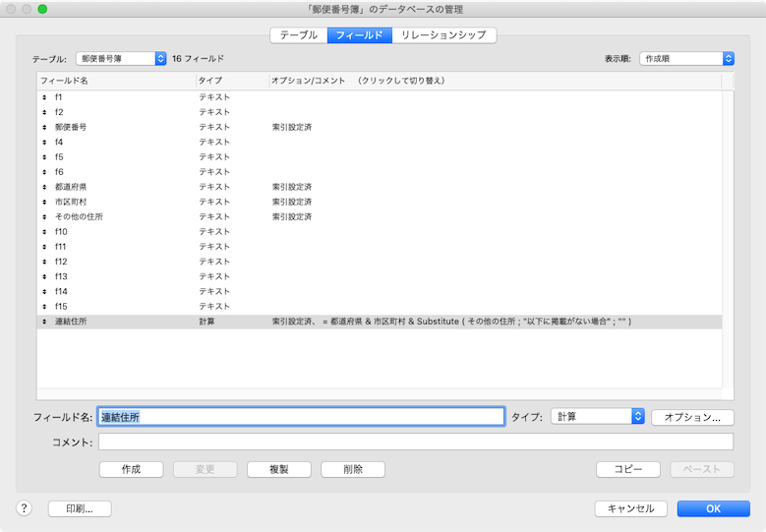Click the help question mark icon

(x=25, y=508)
